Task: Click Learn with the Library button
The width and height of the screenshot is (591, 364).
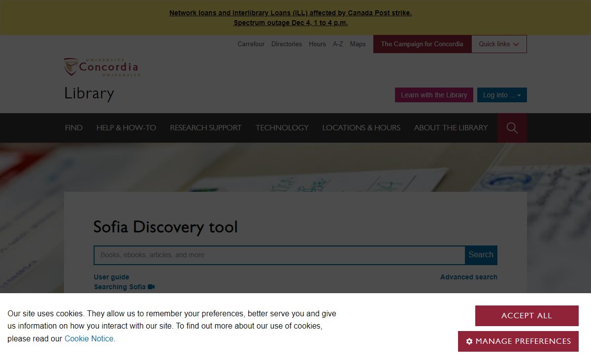Action: click(433, 95)
